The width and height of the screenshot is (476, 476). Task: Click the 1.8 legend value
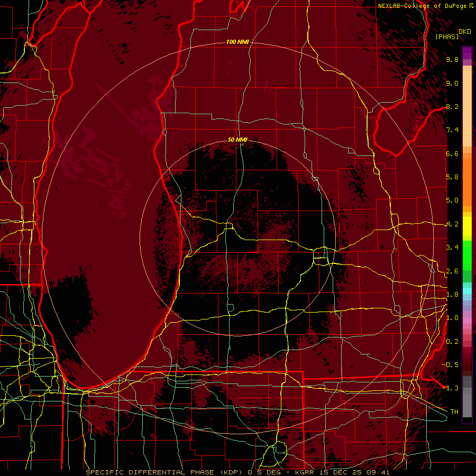[x=452, y=295]
